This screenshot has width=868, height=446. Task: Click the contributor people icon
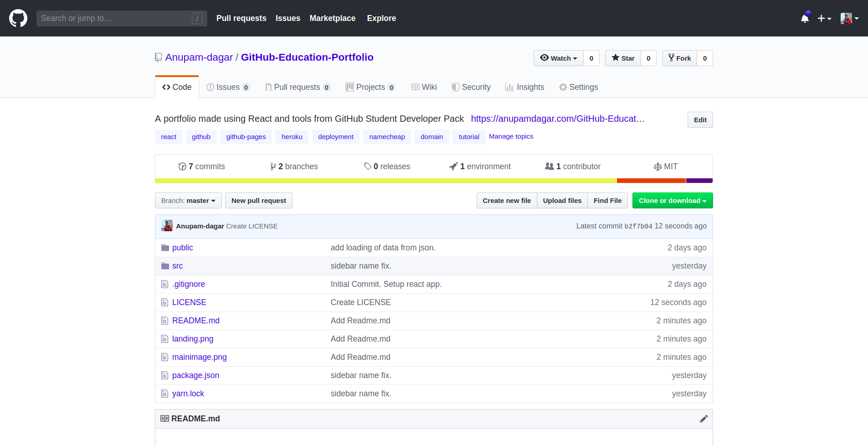coord(550,166)
